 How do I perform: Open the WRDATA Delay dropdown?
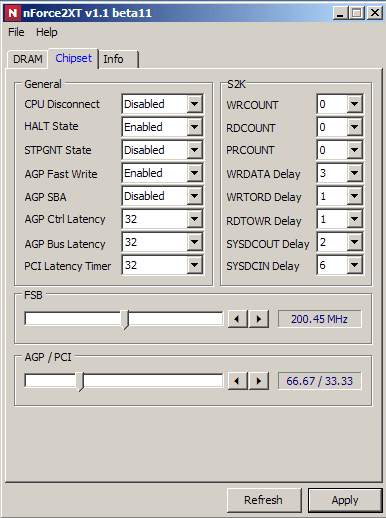coord(340,173)
